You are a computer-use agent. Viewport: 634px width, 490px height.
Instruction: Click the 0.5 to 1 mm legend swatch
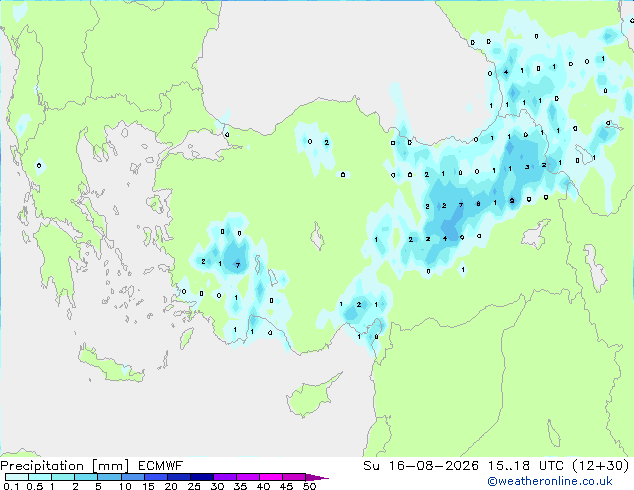(x=40, y=477)
